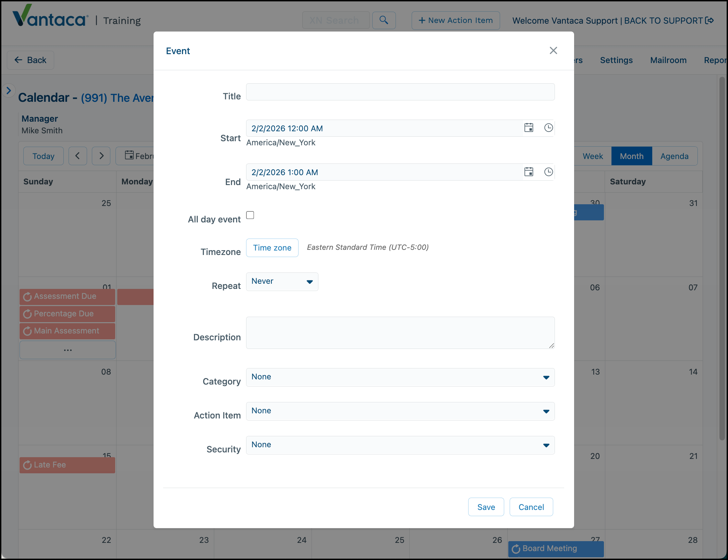Click the Back button
This screenshot has width=728, height=560.
(31, 60)
